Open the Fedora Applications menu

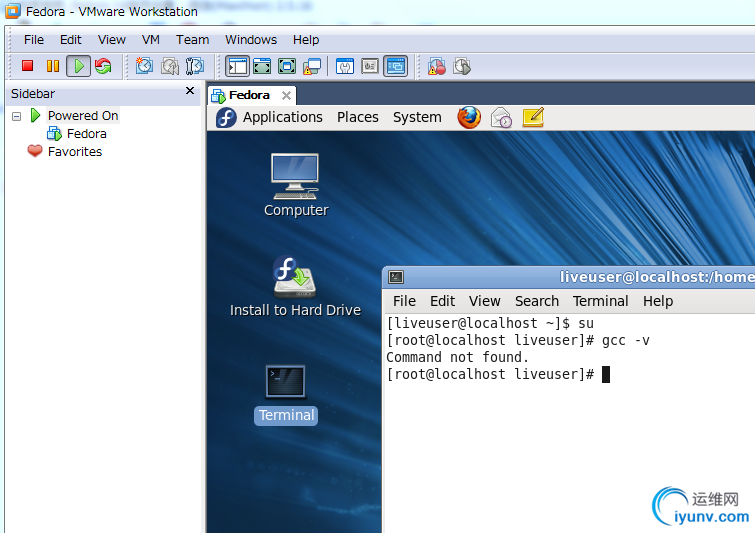point(282,117)
